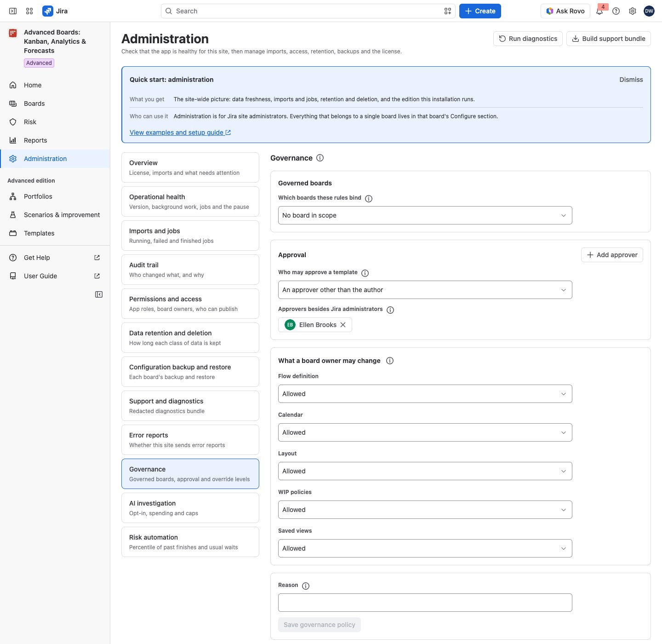Screen dimensions: 662x644
Task: Show info for Who may approve a template
Action: [365, 273]
